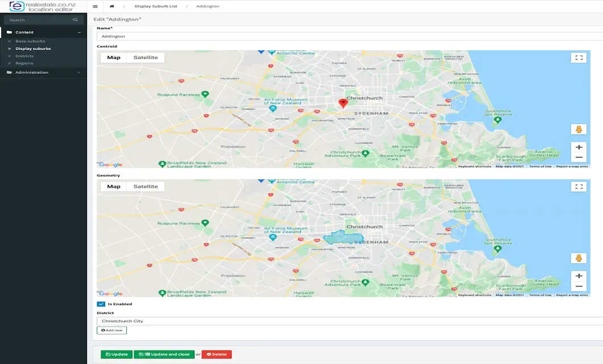This screenshot has width=603, height=364.
Task: Open the Display Suburb List breadcrumb
Action: click(156, 6)
